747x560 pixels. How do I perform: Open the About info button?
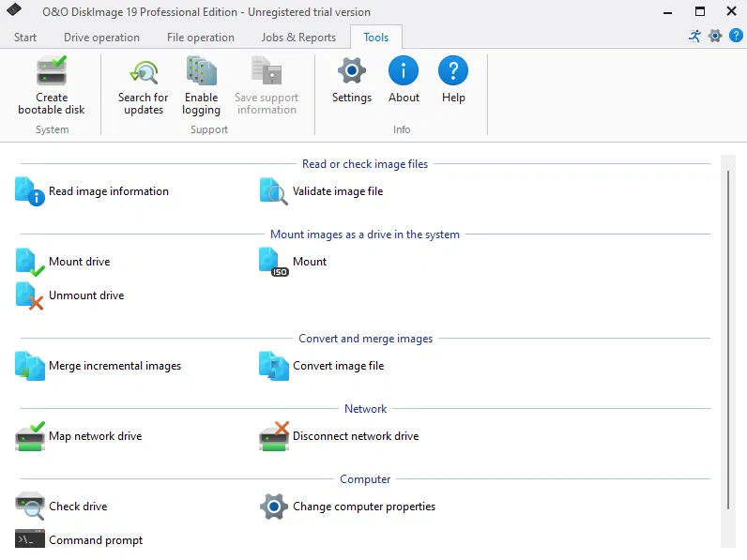[404, 72]
